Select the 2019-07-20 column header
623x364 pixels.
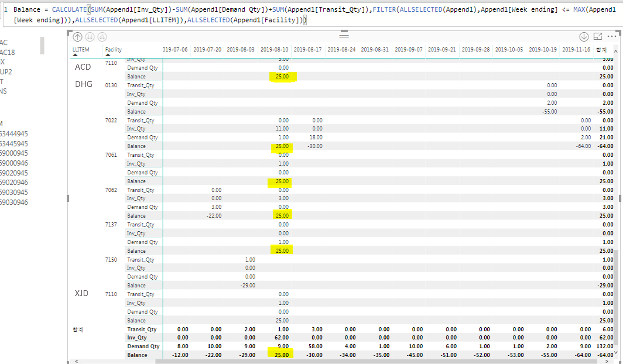[207, 49]
